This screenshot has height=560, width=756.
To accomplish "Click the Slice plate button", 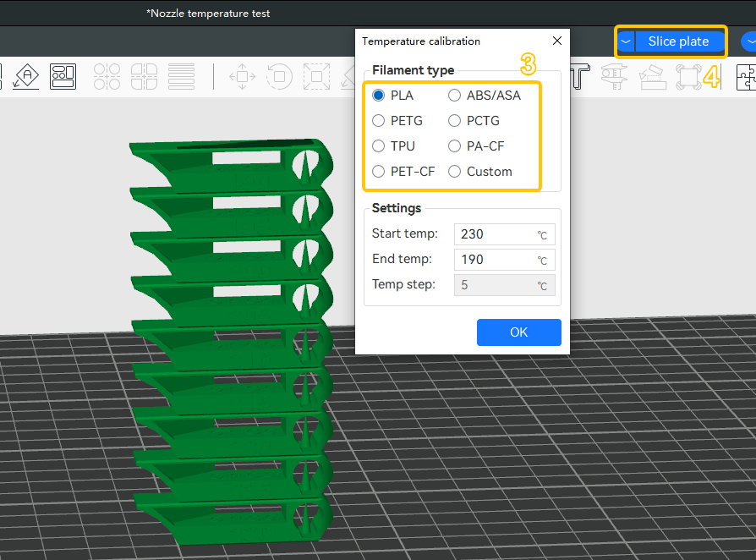I will click(679, 41).
